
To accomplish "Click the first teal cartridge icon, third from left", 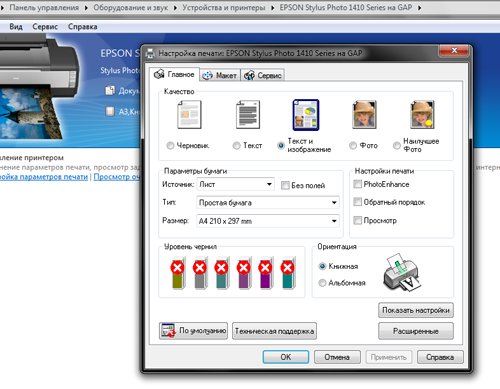I will coord(222,273).
